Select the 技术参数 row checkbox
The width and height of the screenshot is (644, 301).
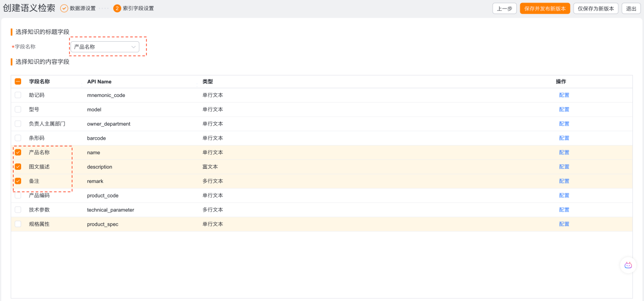click(x=18, y=210)
